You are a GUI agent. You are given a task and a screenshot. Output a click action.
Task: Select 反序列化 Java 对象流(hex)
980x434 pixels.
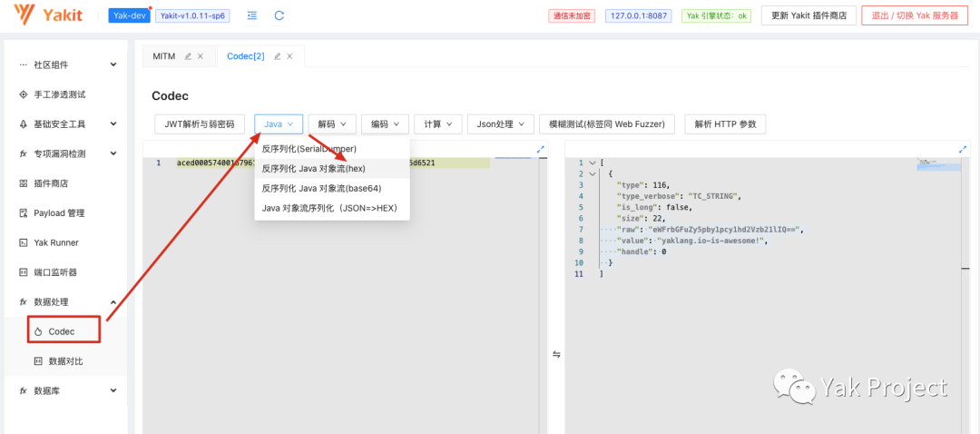click(332, 168)
